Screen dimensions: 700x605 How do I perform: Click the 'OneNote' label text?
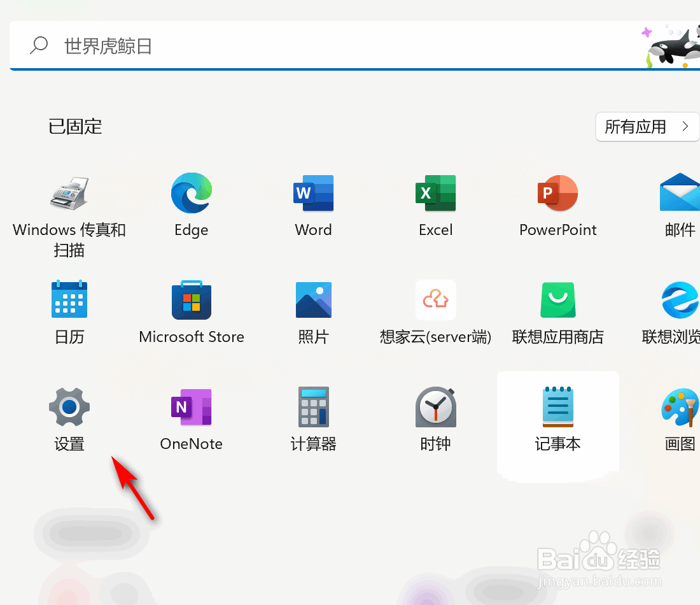tap(192, 444)
